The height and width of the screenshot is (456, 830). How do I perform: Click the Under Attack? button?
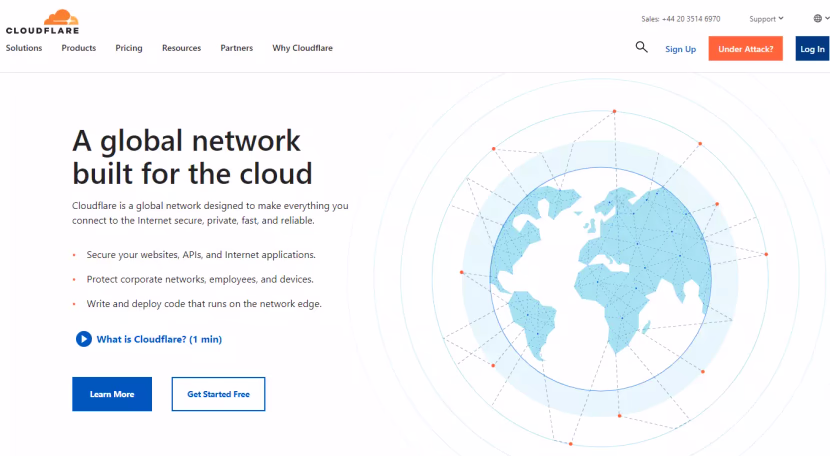point(745,49)
